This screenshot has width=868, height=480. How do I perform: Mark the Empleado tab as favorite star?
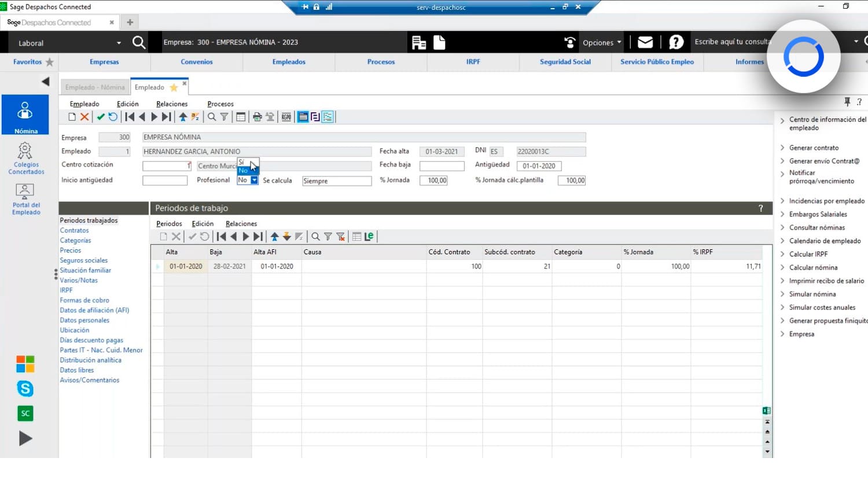click(x=174, y=87)
